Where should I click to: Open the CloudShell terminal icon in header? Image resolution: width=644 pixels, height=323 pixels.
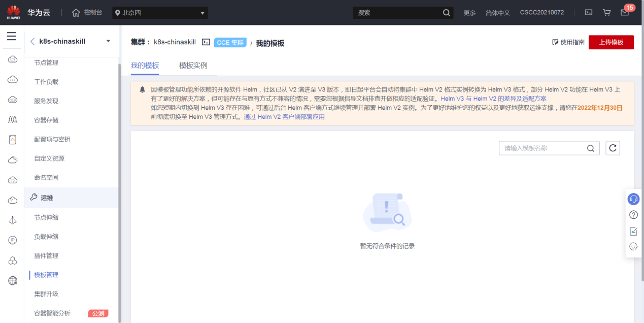(x=589, y=13)
